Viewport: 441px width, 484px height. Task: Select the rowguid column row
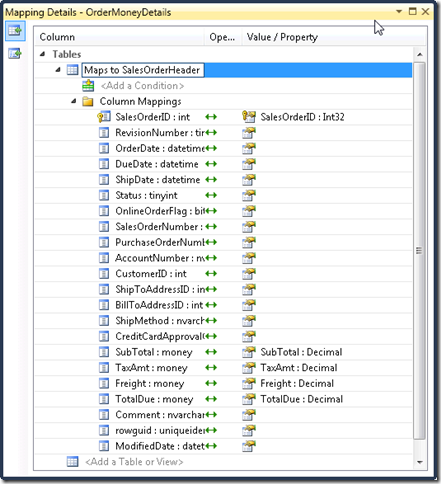pos(223,430)
